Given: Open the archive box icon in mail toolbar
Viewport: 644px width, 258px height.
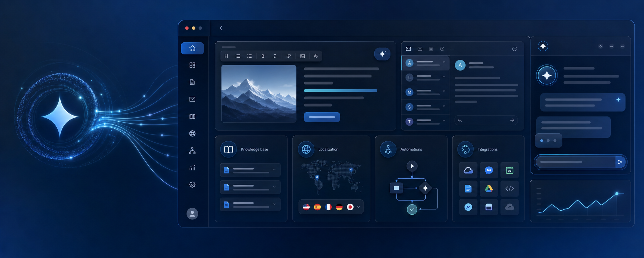Looking at the screenshot, I should (x=431, y=49).
